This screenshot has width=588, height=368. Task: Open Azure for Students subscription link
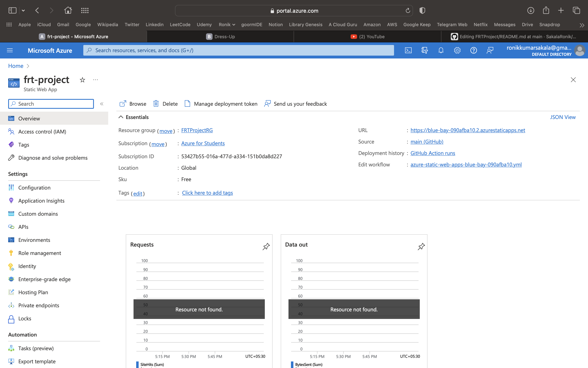click(x=203, y=143)
